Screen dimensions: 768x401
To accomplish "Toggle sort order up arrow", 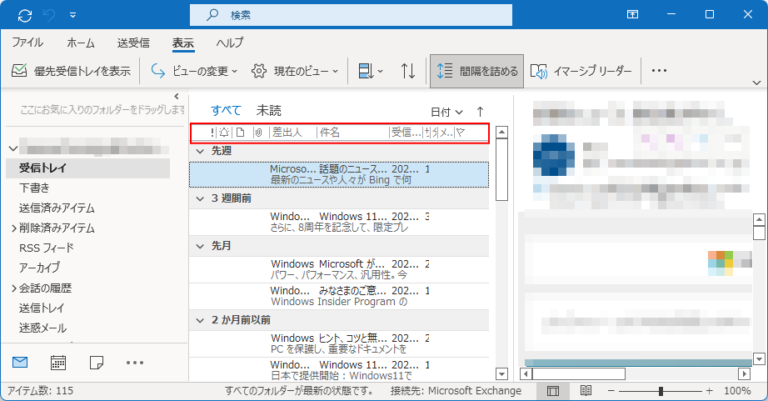I will [x=480, y=112].
